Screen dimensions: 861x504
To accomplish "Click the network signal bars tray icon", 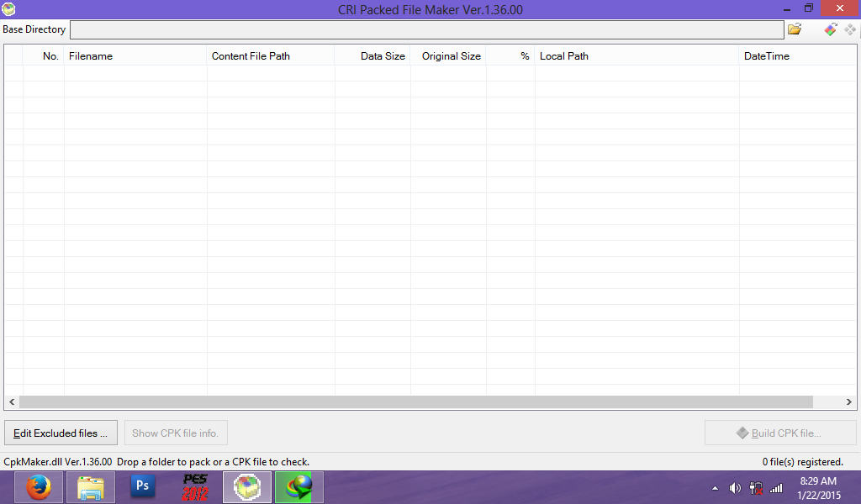I will 776,488.
